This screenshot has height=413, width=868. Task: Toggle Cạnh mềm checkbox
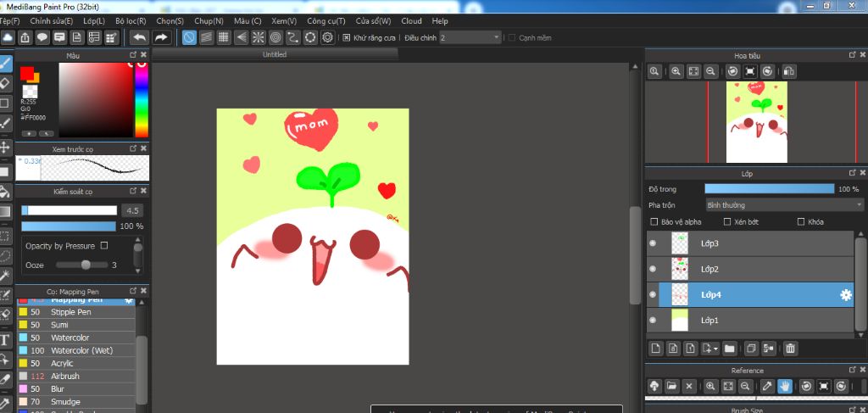coord(512,37)
